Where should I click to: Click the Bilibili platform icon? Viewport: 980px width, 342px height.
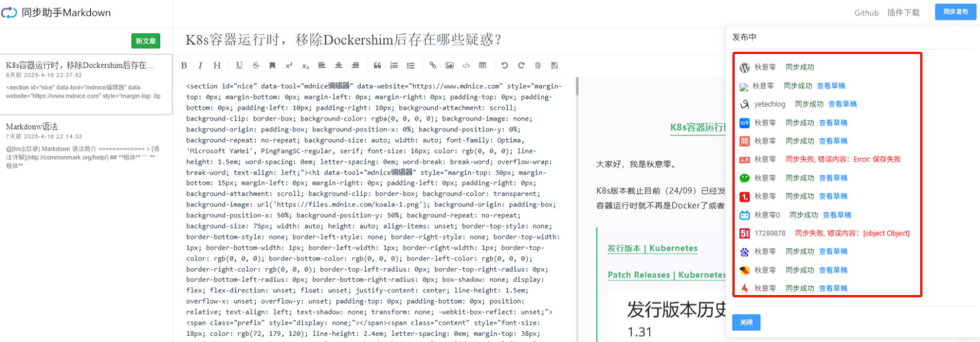745,215
